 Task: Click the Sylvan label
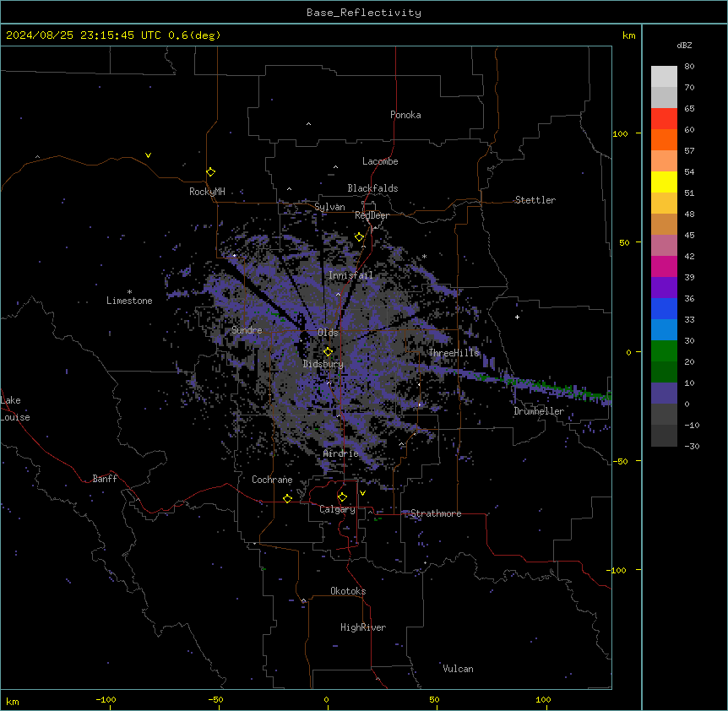coord(329,207)
